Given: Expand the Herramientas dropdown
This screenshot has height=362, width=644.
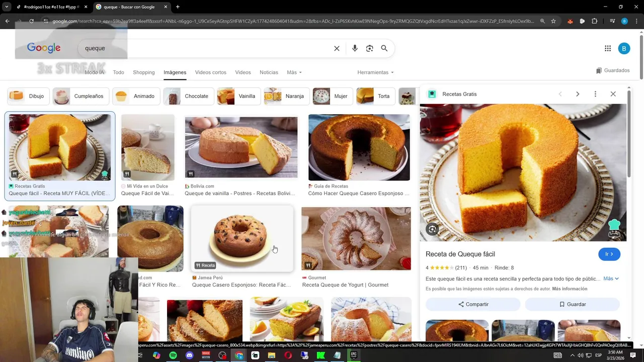Looking at the screenshot, I should coord(375,72).
